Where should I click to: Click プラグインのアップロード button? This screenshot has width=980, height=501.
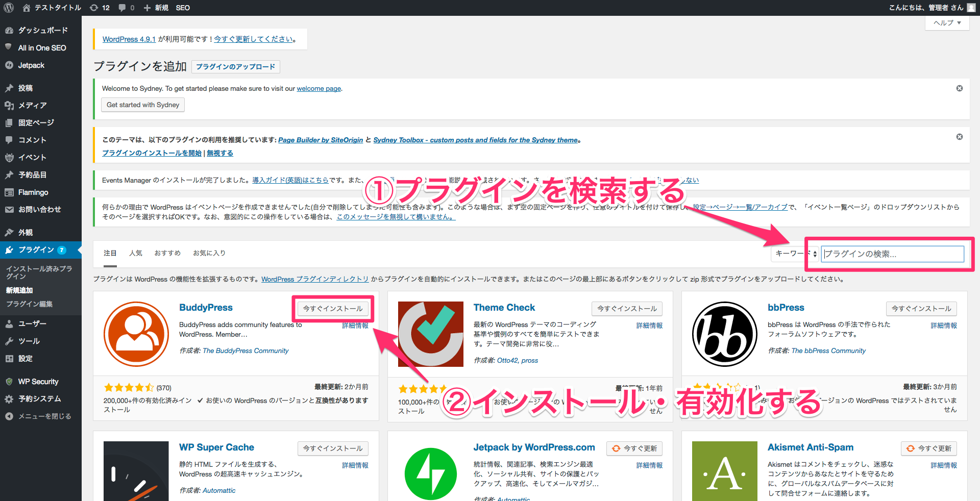[x=236, y=67]
